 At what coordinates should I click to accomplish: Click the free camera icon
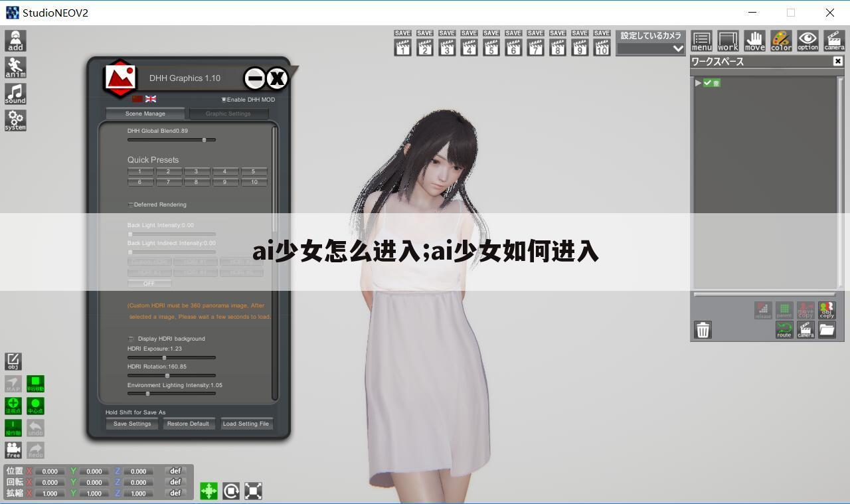[13, 450]
